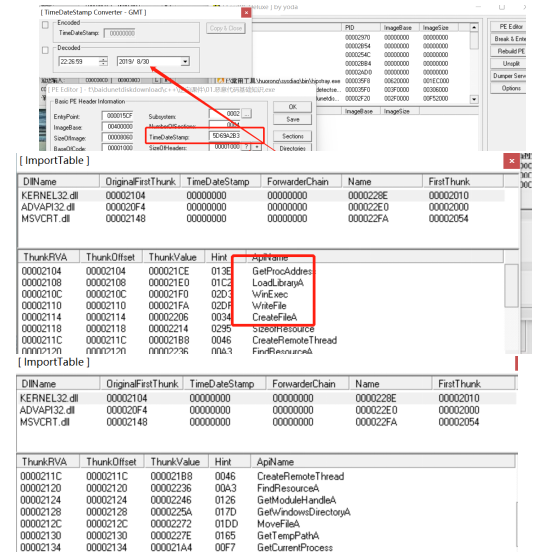
Task: Click the ImageSize value 001EC000
Action: (x=436, y=81)
